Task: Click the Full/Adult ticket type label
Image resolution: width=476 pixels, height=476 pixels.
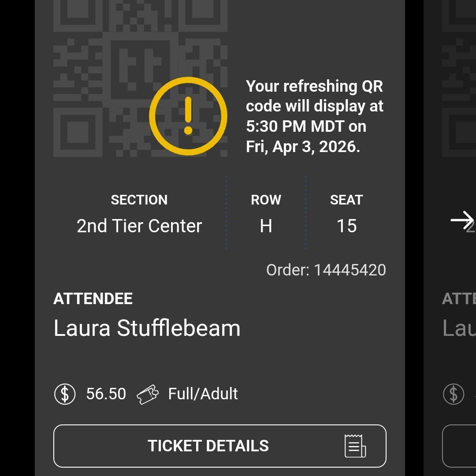Action: coord(202,394)
